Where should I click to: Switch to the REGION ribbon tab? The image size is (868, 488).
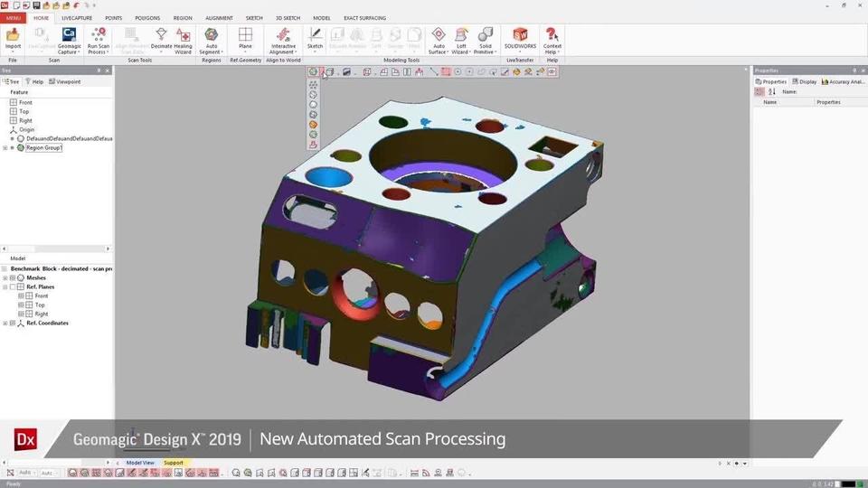[x=183, y=18]
